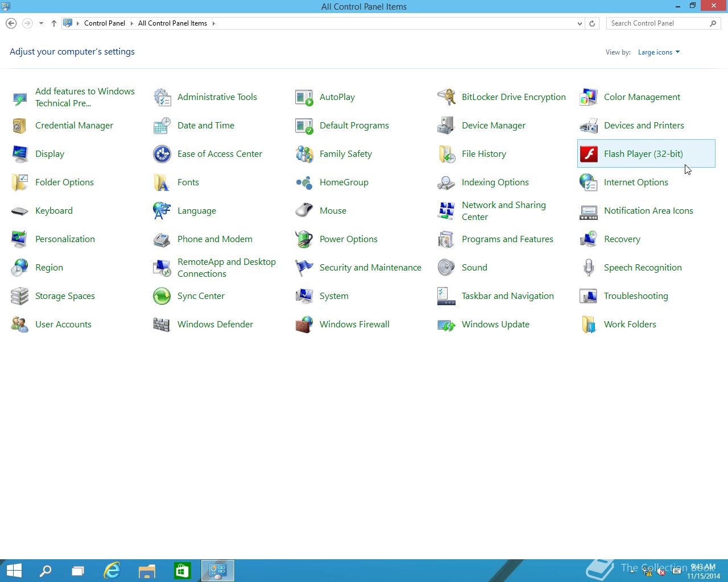Open the Windows Defender icon
728x582 pixels.
tap(162, 325)
